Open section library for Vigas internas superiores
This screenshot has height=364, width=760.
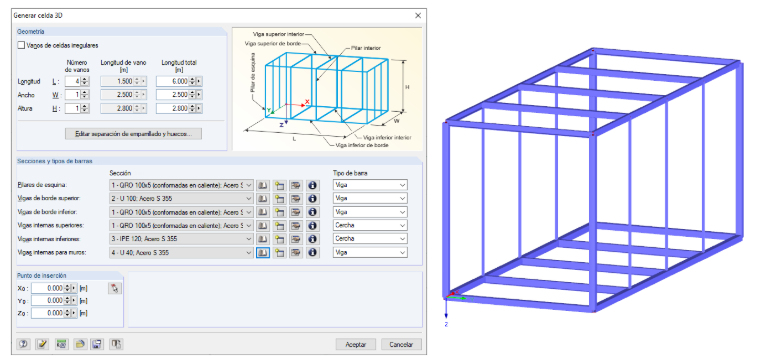(263, 225)
